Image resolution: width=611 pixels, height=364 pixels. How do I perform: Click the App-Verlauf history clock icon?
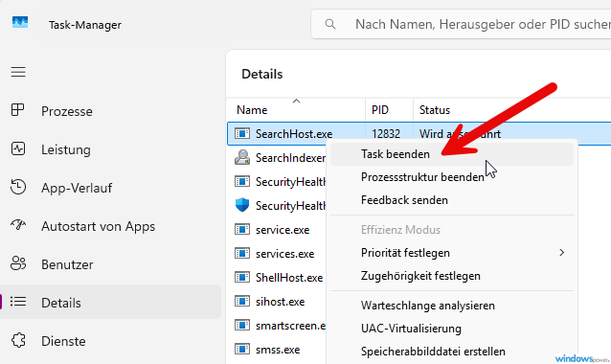coord(18,187)
